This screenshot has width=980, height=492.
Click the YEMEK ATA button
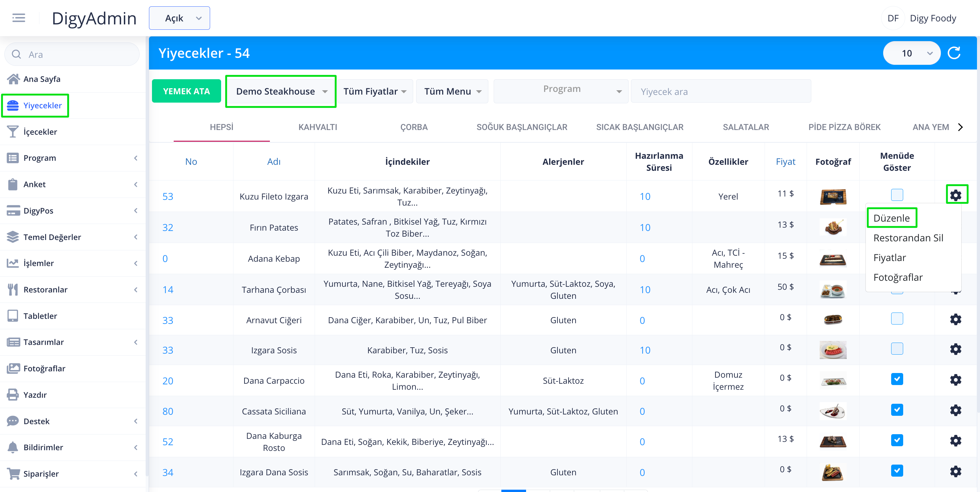click(186, 91)
